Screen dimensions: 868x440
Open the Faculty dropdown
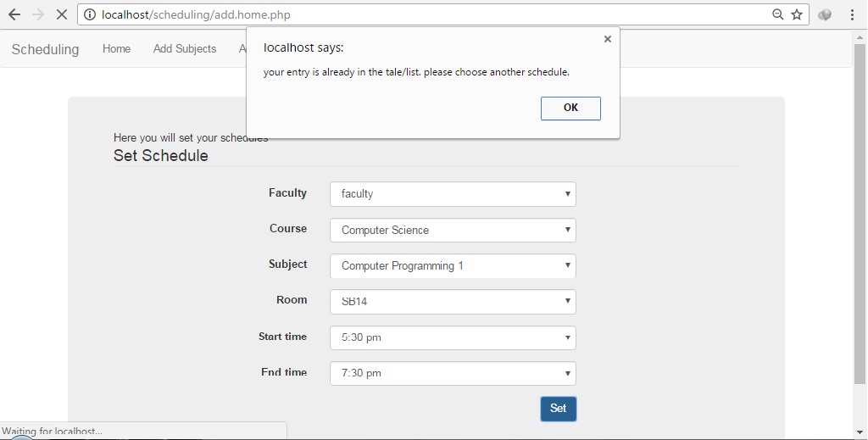[453, 194]
